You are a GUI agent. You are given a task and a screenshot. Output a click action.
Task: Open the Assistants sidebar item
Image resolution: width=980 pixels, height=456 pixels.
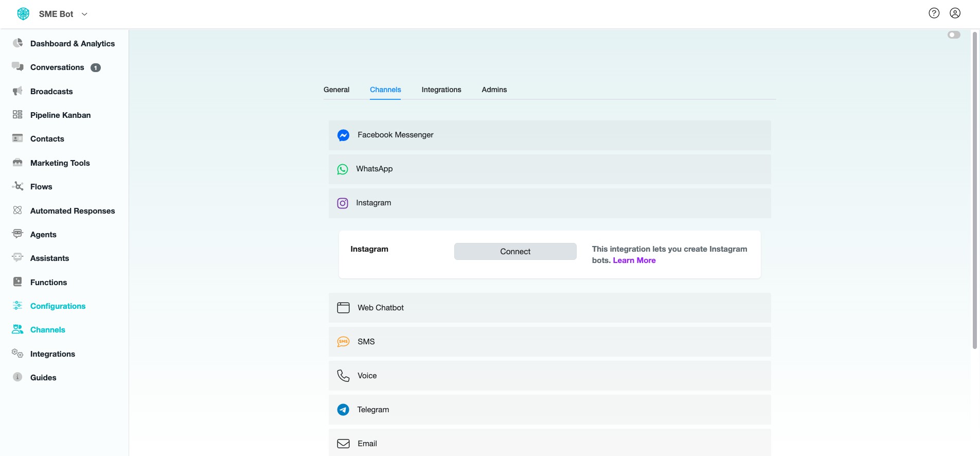point(49,258)
